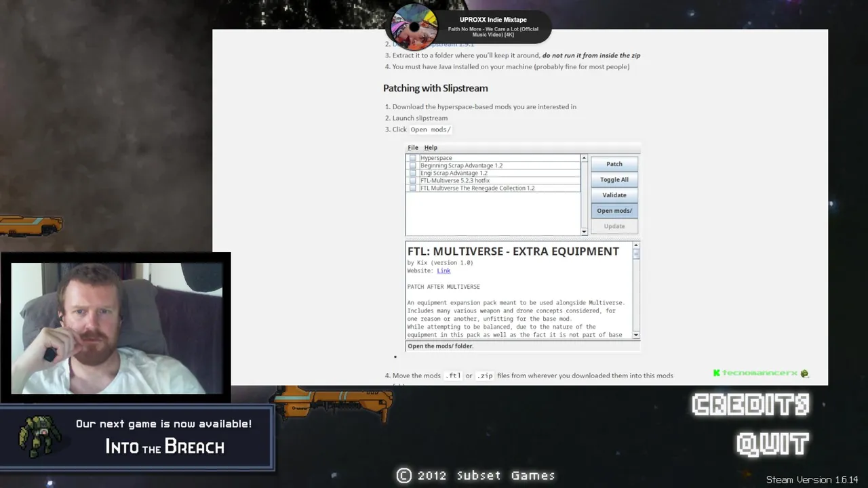The height and width of the screenshot is (488, 868).
Task: Tick the Beginning Scrap Advantage 1.2 checkbox
Action: click(x=412, y=165)
